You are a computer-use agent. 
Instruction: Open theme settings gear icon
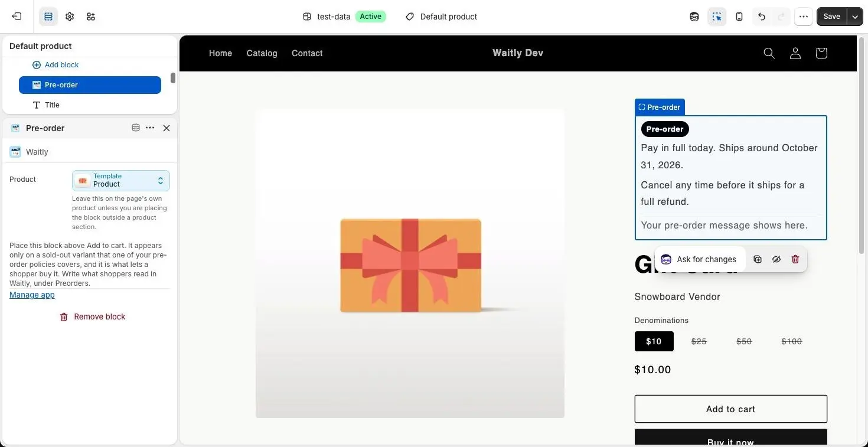pos(70,17)
